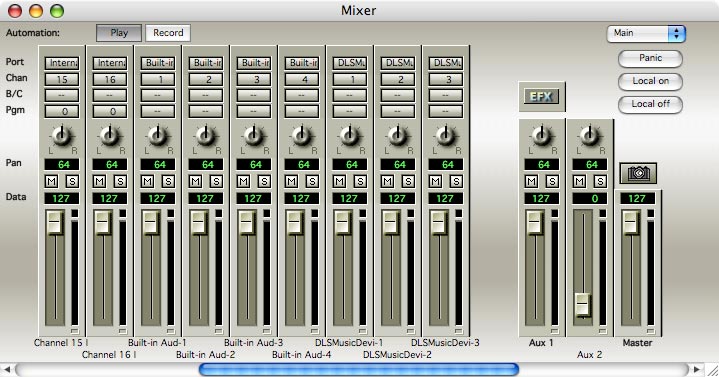Click the pan knob on Channel 15
Screen dimensions: 719x377
pos(61,136)
